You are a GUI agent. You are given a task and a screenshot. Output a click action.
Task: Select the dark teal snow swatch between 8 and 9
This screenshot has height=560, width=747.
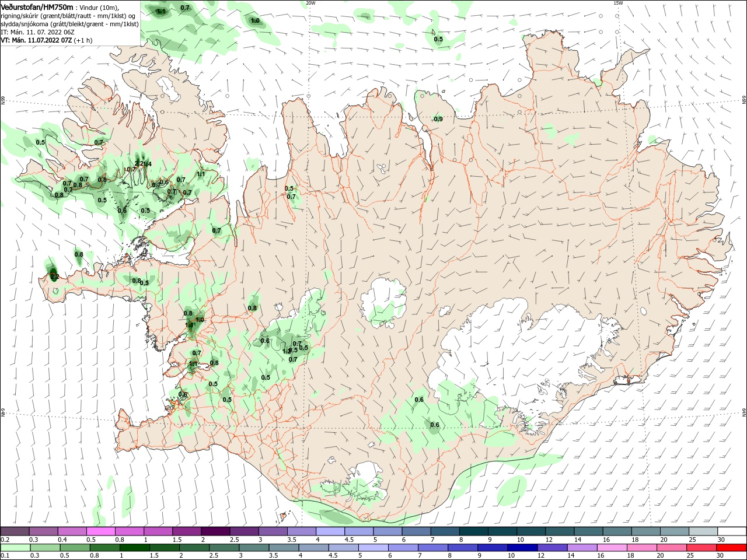(473, 531)
